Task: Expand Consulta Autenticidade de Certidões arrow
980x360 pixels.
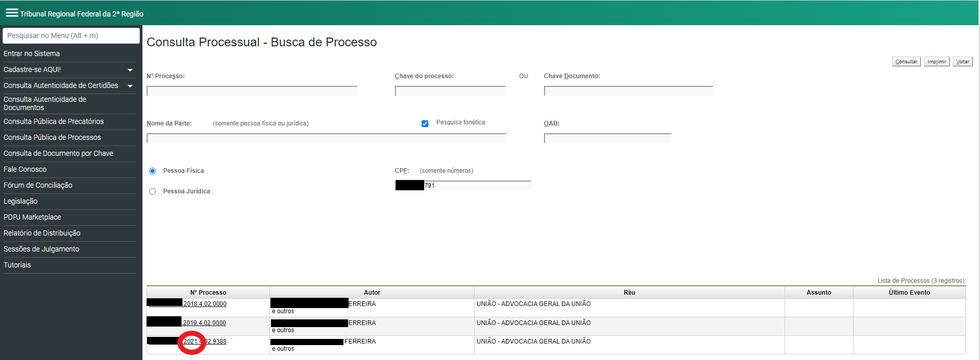Action: (x=130, y=86)
